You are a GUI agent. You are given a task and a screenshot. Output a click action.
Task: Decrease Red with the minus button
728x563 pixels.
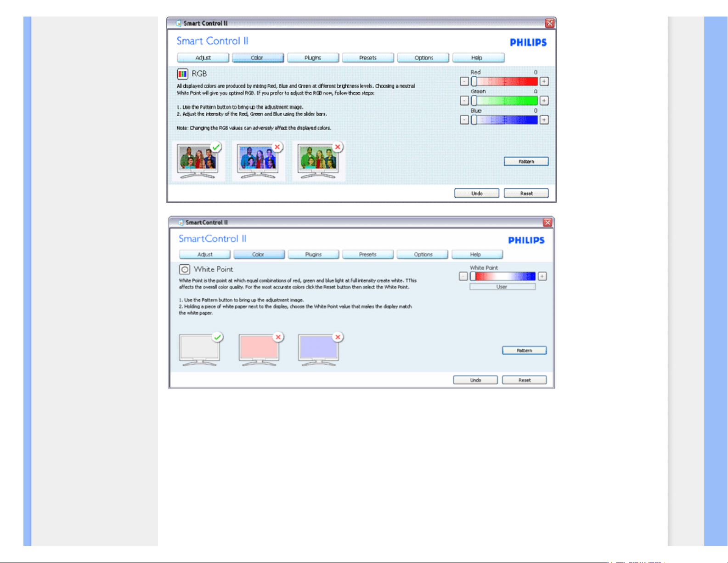pos(464,81)
